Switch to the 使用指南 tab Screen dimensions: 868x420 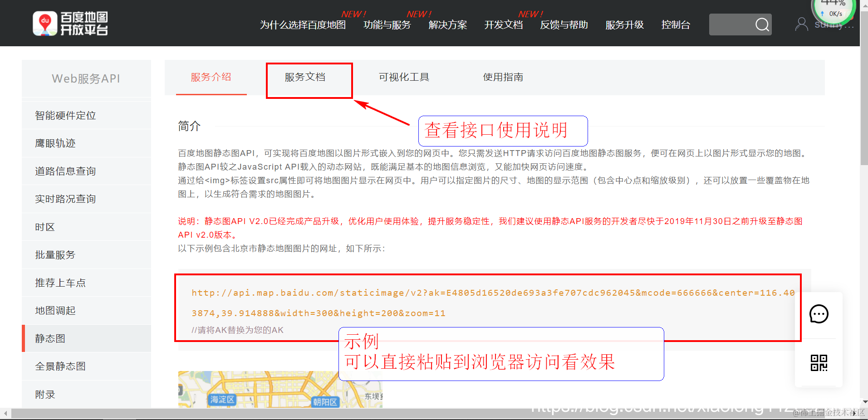[x=503, y=78]
